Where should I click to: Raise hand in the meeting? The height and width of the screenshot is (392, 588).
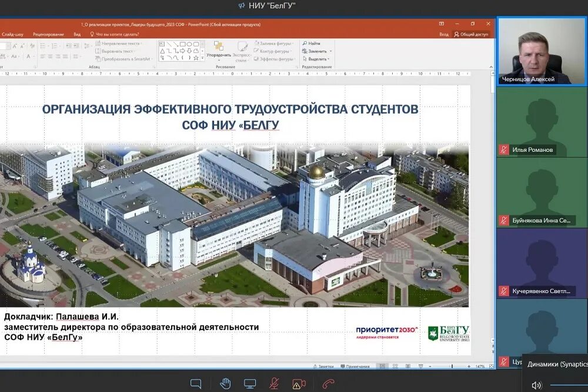point(225,384)
